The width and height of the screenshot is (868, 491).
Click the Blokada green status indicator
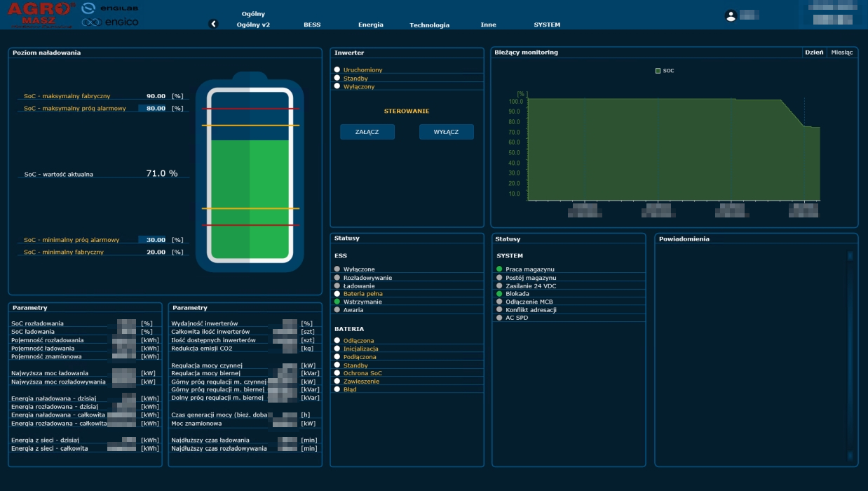pos(499,294)
